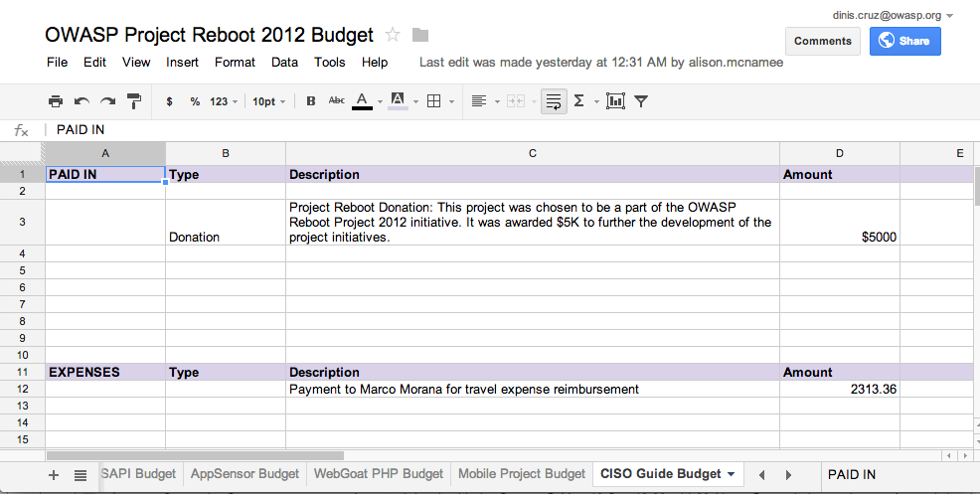980x494 pixels.
Task: Apply percent format icon
Action: (195, 101)
